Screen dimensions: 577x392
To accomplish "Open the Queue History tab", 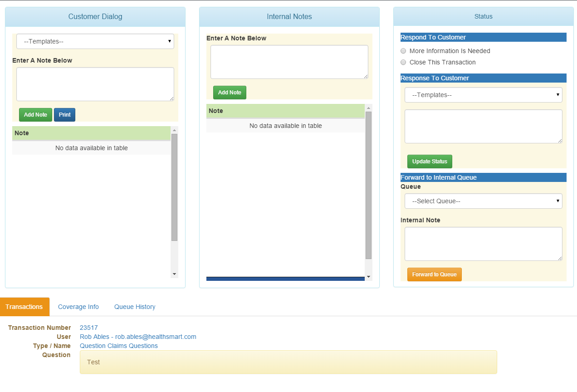I will [x=135, y=307].
